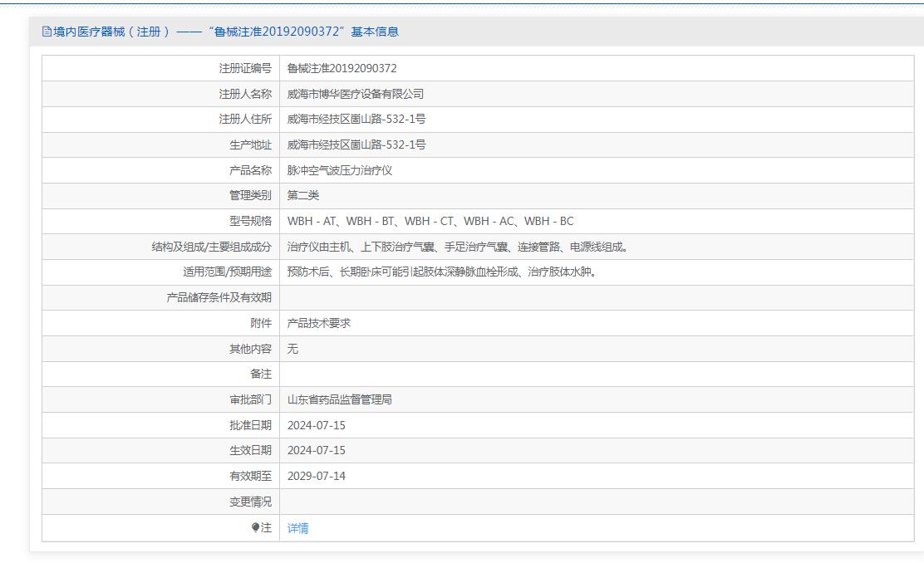This screenshot has width=924, height=563.
Task: Click the 第二类 management class value
Action: [303, 195]
